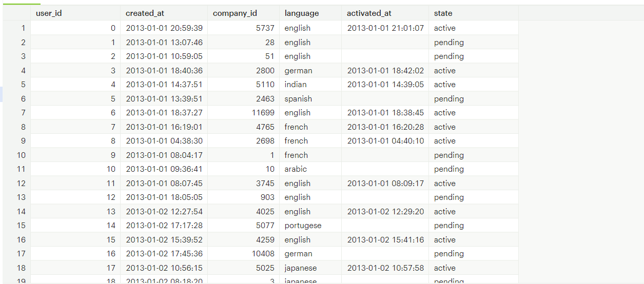
Task: Click company_id cell 28
Action: (244, 42)
